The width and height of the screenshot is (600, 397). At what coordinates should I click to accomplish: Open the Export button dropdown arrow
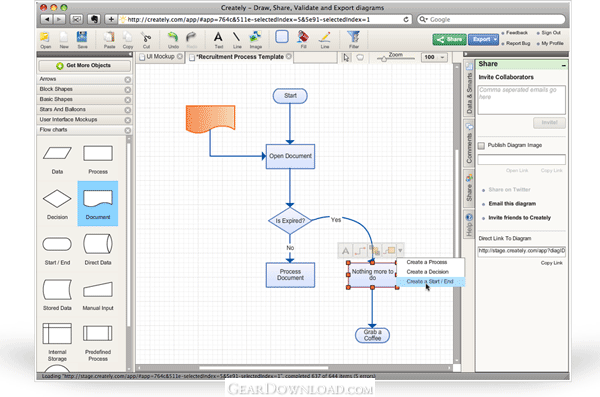tap(495, 39)
